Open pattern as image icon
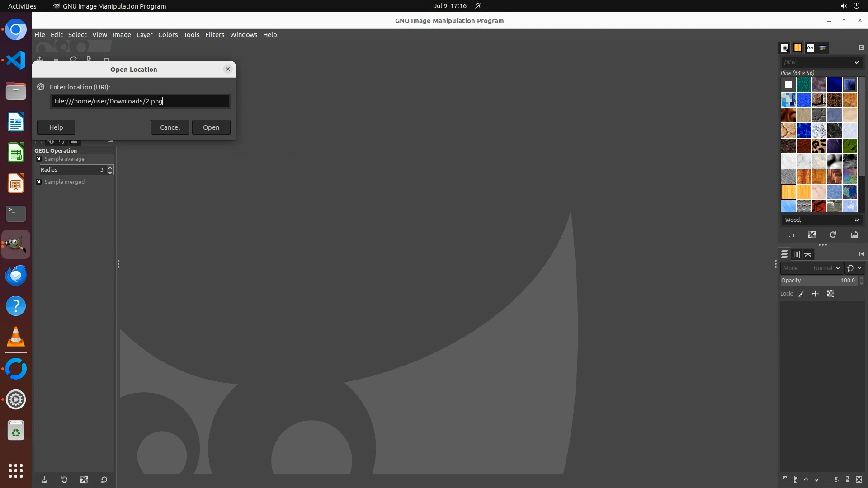The width and height of the screenshot is (868, 488). click(x=854, y=235)
